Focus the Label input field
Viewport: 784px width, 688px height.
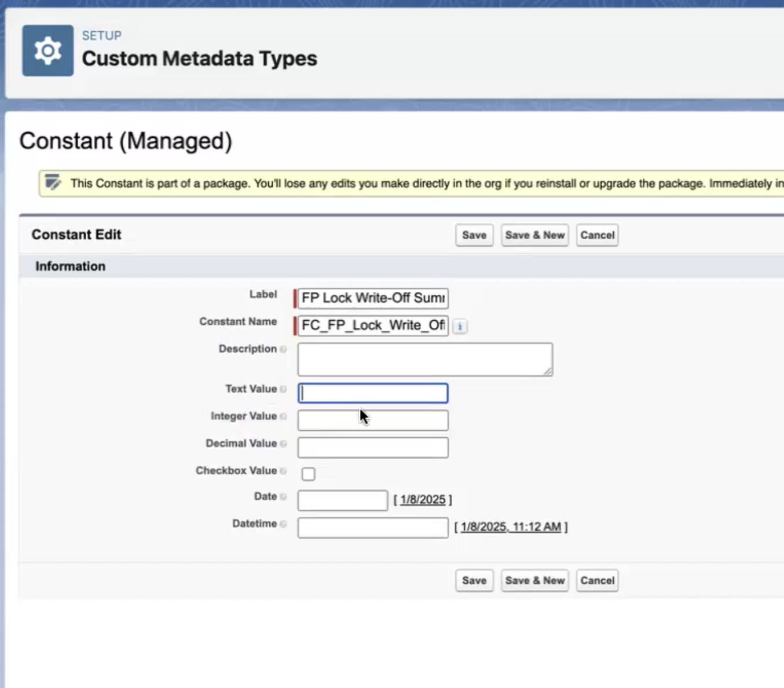tap(373, 298)
